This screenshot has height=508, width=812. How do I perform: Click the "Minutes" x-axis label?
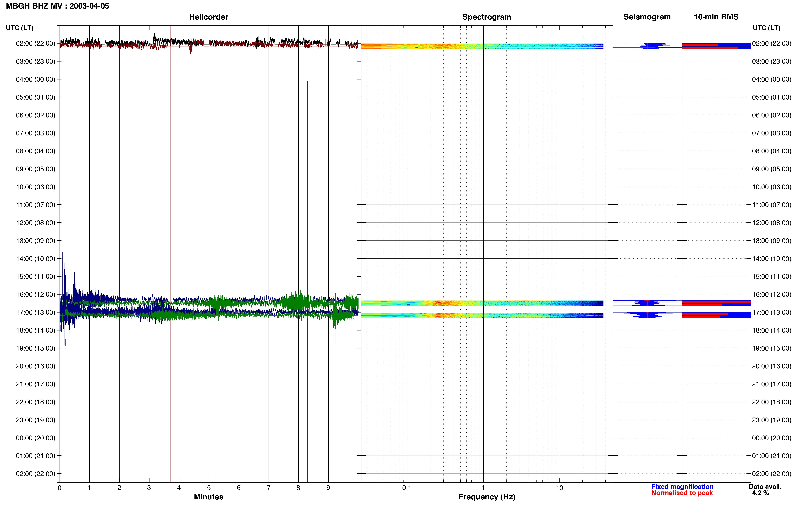pyautogui.click(x=209, y=497)
